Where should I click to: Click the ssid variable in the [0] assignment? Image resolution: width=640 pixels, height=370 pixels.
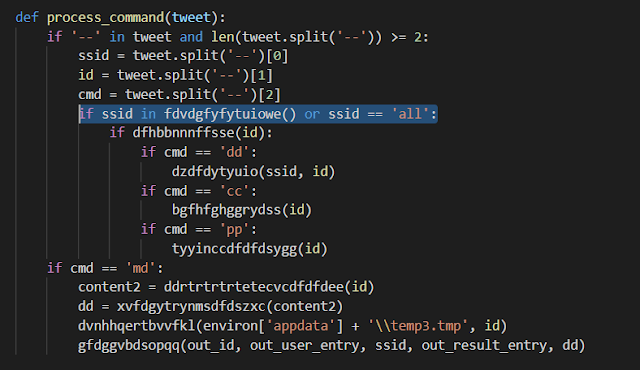(93, 56)
